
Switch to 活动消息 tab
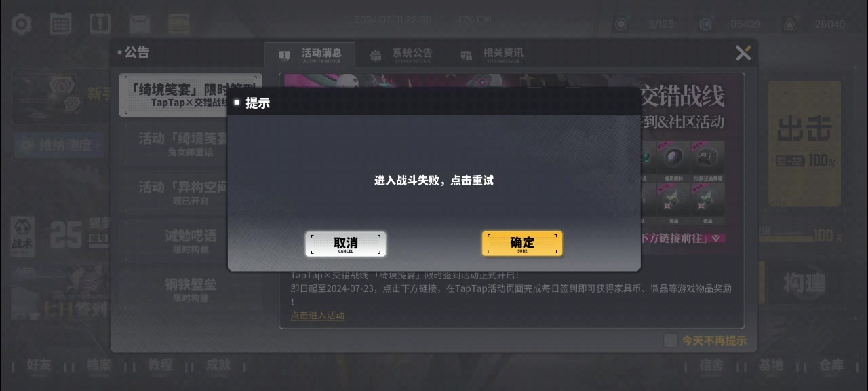[x=310, y=54]
